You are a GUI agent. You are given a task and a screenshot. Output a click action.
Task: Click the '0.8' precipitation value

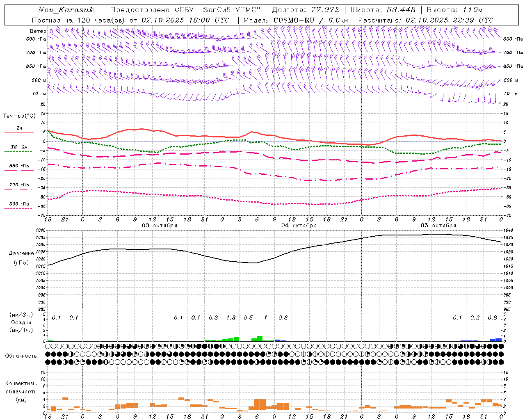click(x=492, y=317)
